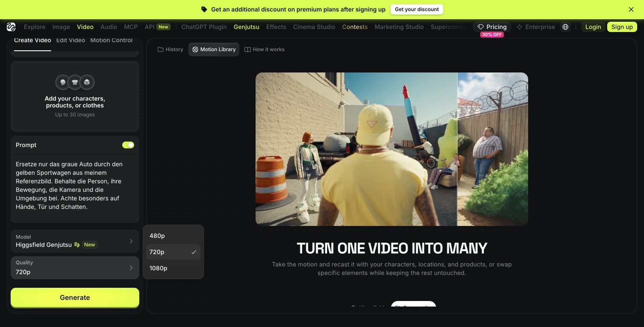
Task: Open the Effects nav item
Action: 276,27
